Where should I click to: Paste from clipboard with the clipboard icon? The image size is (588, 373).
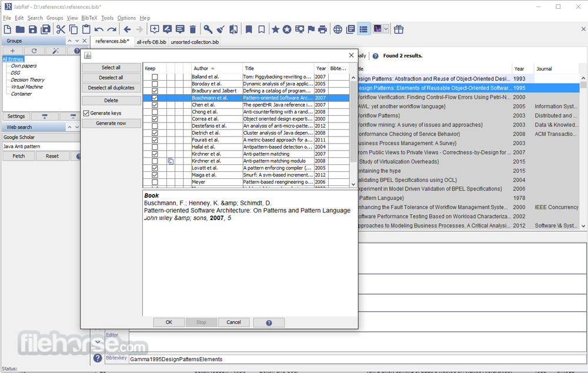86,29
